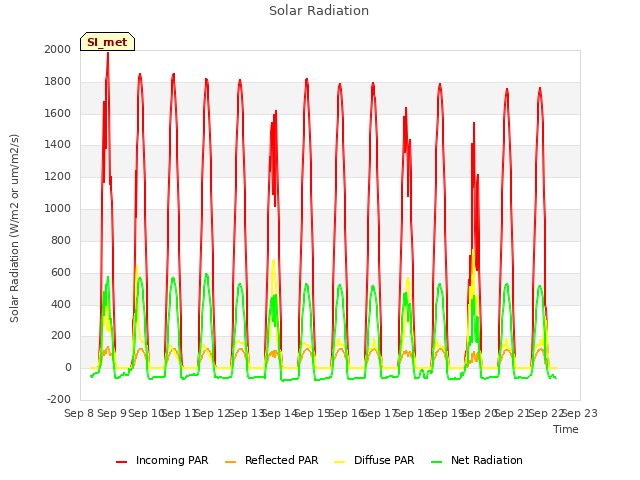Click the 1200 y-axis tick label
The image size is (640, 480).
[58, 177]
